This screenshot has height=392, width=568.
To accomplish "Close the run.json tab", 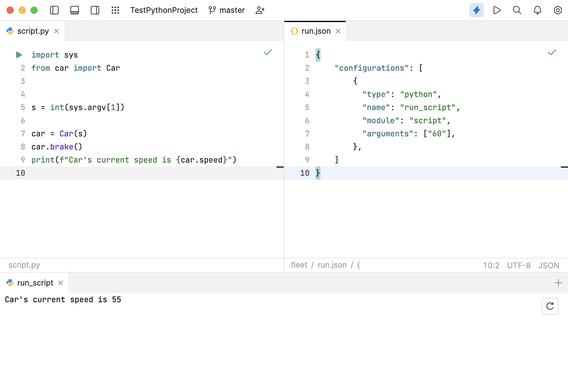I will [338, 31].
